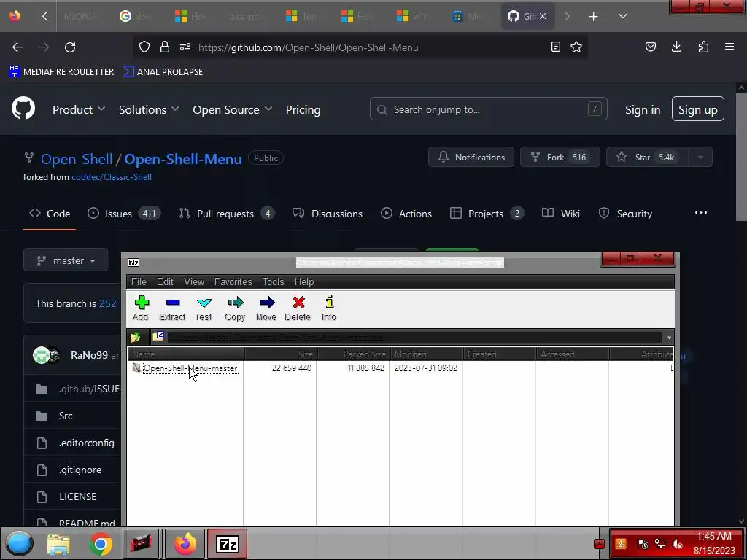Sort by the Name column header

(x=186, y=354)
